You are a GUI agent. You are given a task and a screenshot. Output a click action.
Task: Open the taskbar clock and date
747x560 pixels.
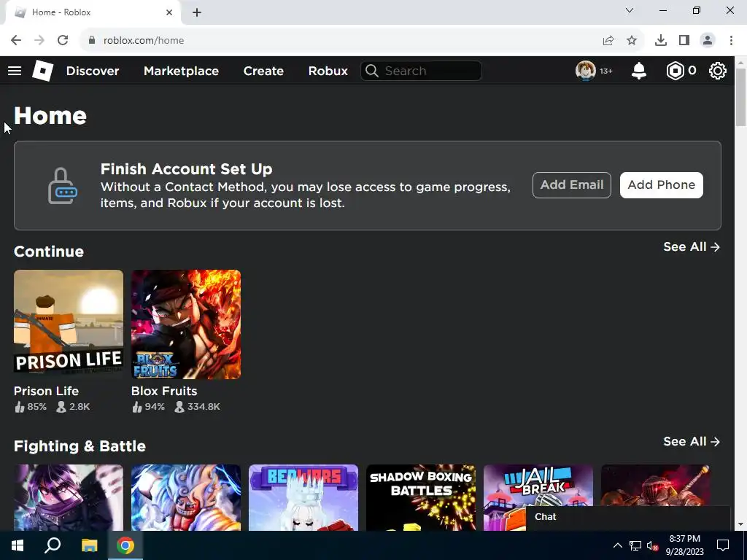[684, 545]
